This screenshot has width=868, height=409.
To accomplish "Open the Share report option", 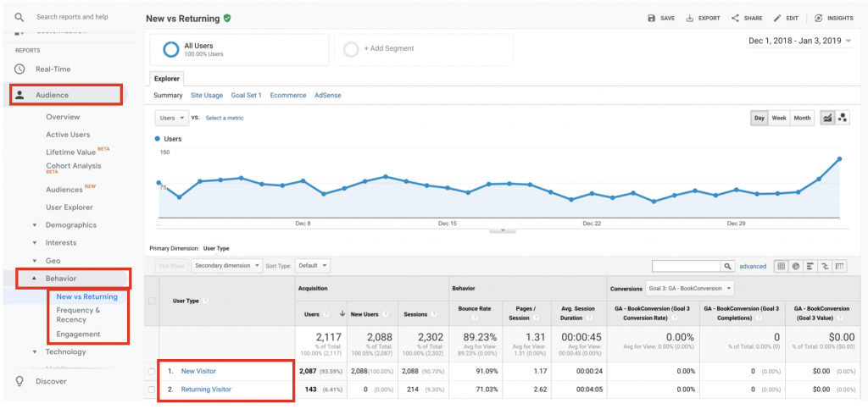I will click(735, 18).
